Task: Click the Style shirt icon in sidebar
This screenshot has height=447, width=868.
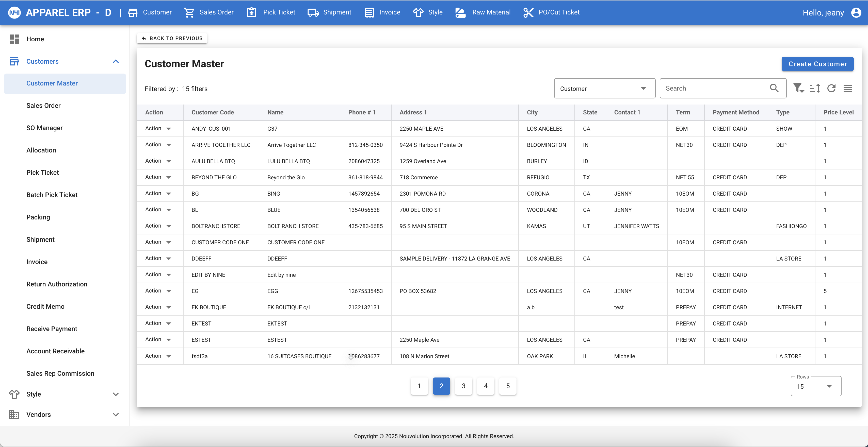Action: (x=14, y=394)
